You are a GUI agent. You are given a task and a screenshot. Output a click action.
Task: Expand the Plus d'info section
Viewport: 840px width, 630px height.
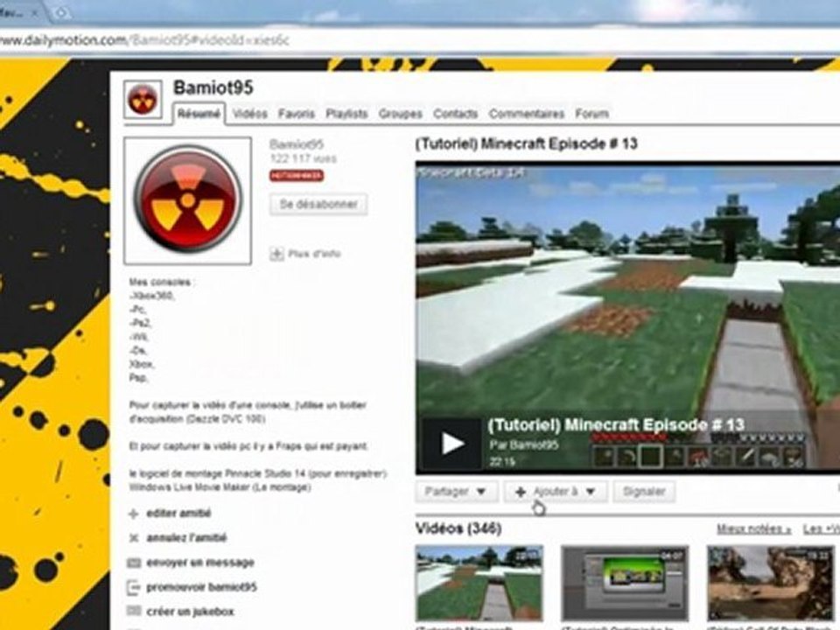(314, 254)
